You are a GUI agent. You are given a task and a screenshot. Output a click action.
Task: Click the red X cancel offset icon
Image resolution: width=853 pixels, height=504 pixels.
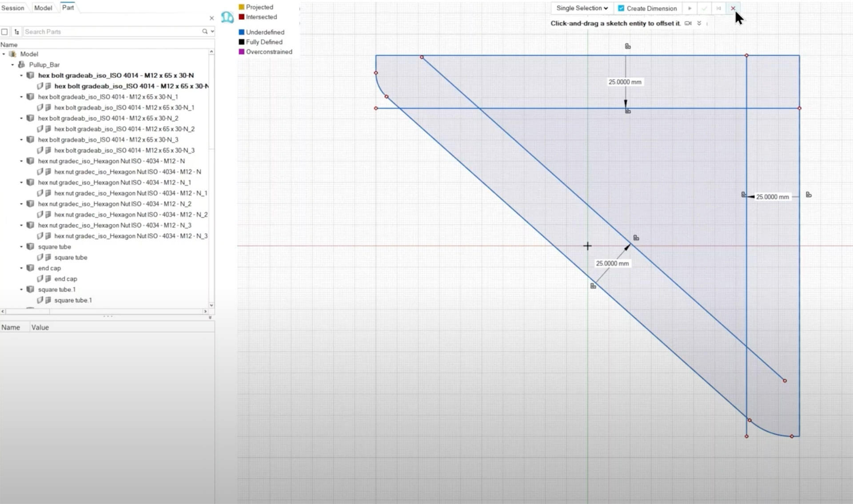tap(733, 8)
